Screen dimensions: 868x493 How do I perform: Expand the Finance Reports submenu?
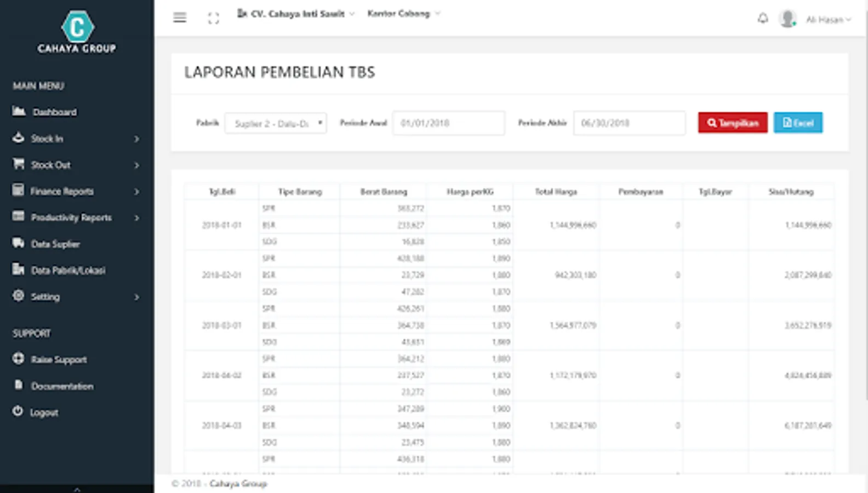coord(77,191)
